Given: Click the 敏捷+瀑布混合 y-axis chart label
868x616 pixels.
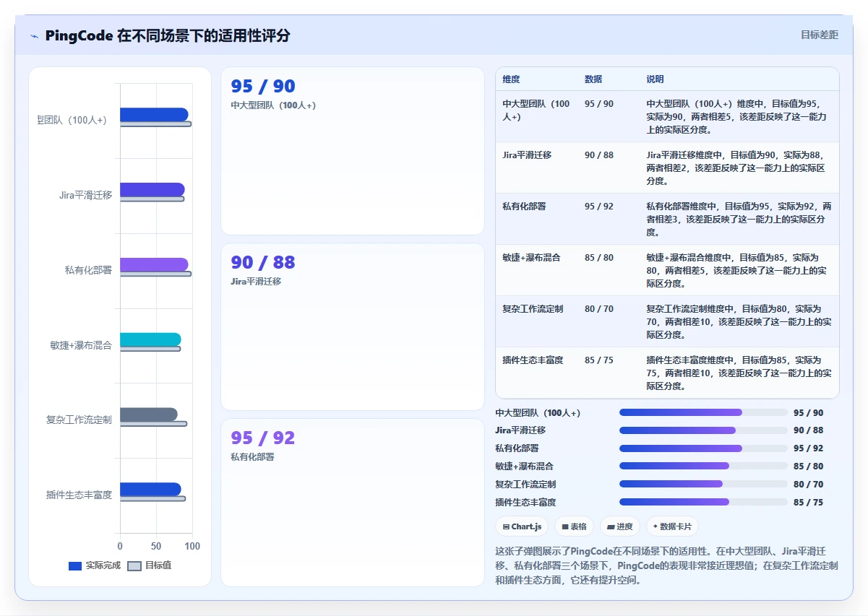Looking at the screenshot, I should pyautogui.click(x=81, y=345).
